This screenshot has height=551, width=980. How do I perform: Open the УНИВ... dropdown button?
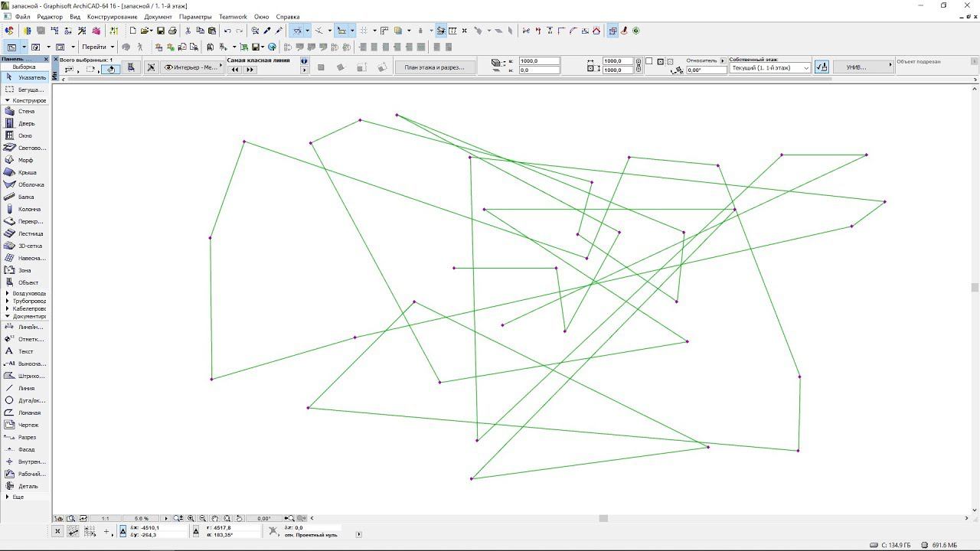pyautogui.click(x=863, y=67)
